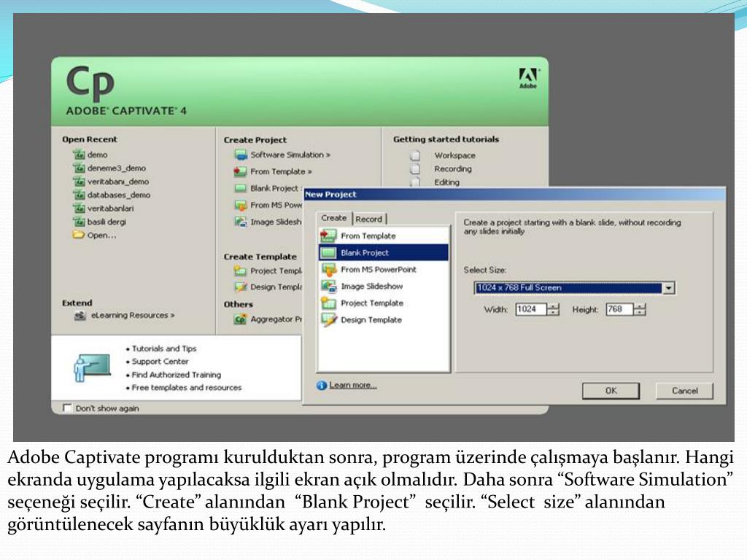
Task: Click the deneme3_demo file icon
Action: pyautogui.click(x=78, y=168)
